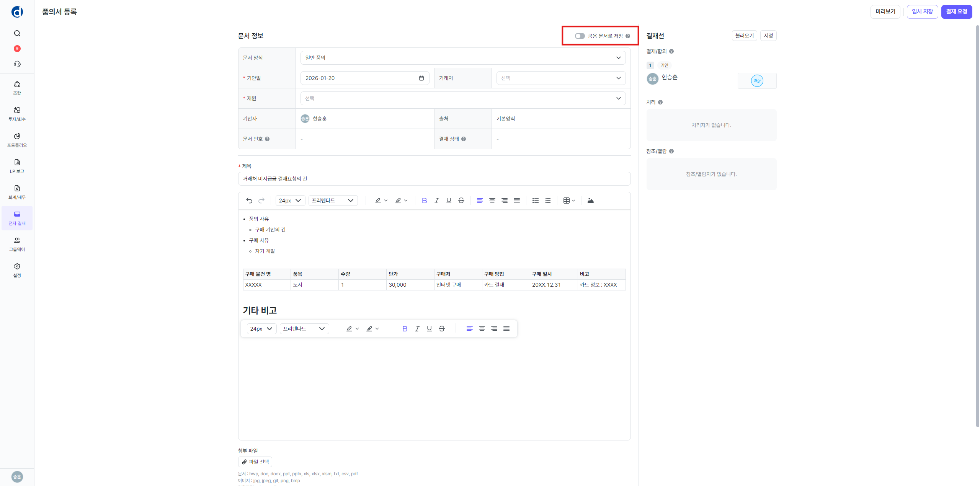Expand the 거래처 dropdown
The image size is (980, 486).
point(561,78)
